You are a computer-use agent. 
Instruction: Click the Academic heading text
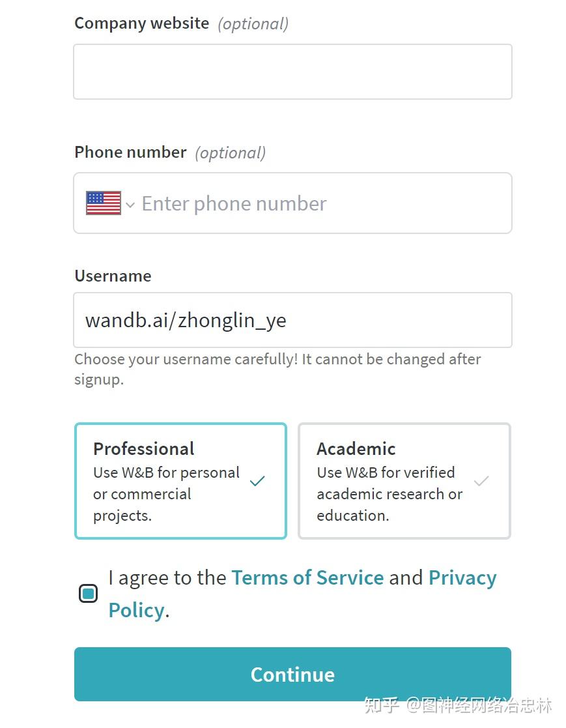(x=356, y=448)
